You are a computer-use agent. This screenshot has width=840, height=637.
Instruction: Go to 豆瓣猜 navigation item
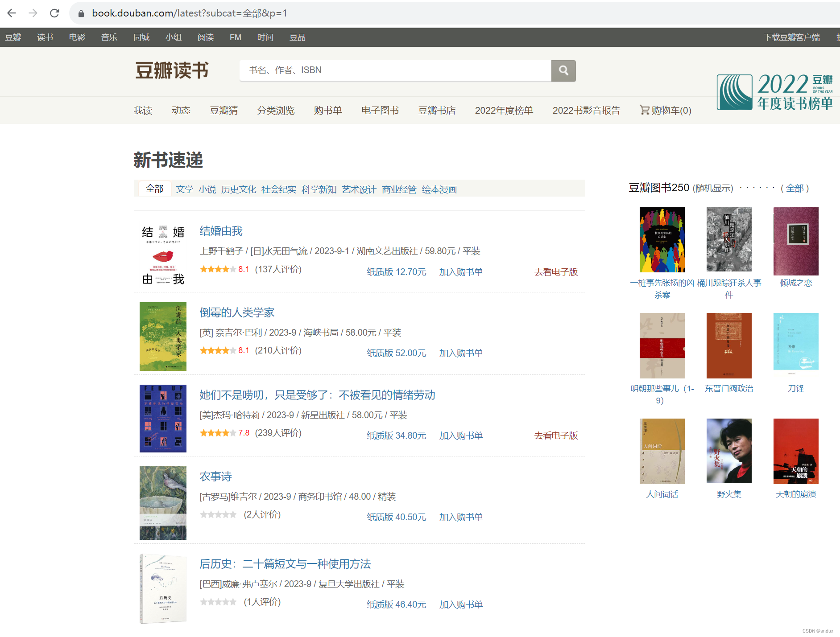224,111
